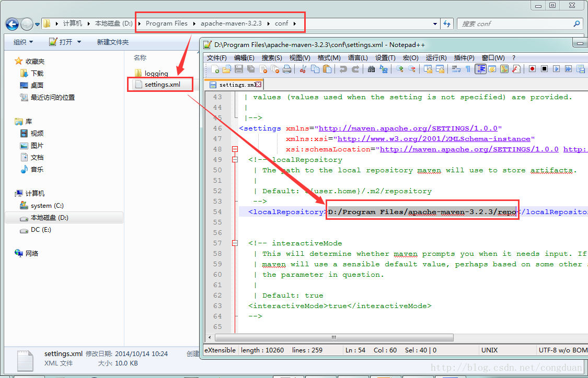Click the Close All icon in Notepad++
This screenshot has height=378, width=588.
[x=275, y=69]
